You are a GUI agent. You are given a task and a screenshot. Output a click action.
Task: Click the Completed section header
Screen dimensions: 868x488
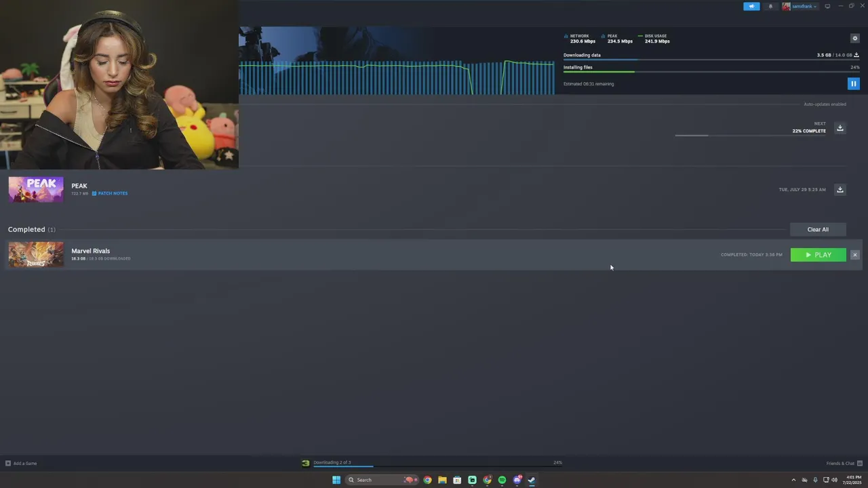32,230
